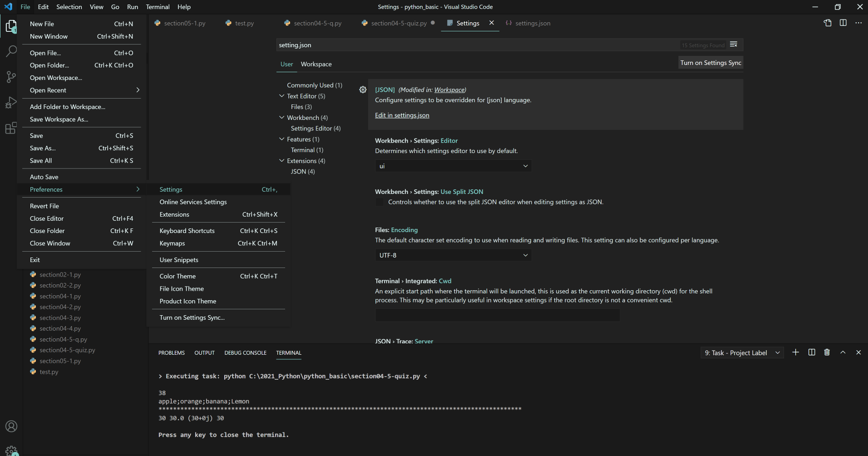This screenshot has width=868, height=456.
Task: Select Auto Save menu item
Action: 82,177
